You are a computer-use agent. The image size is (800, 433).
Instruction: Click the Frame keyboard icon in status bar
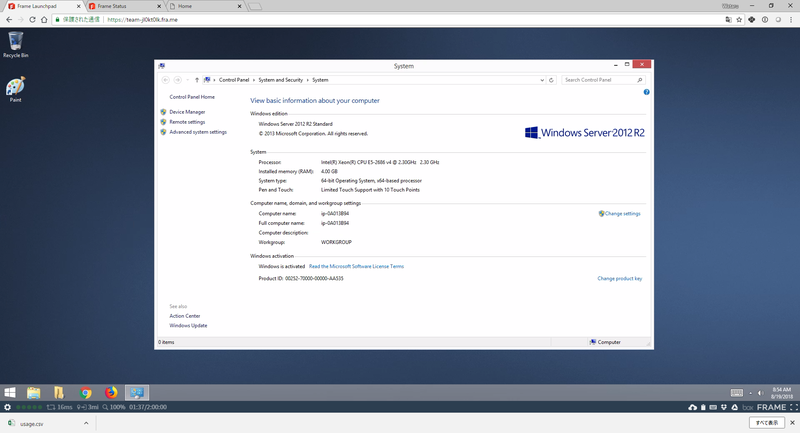point(713,407)
